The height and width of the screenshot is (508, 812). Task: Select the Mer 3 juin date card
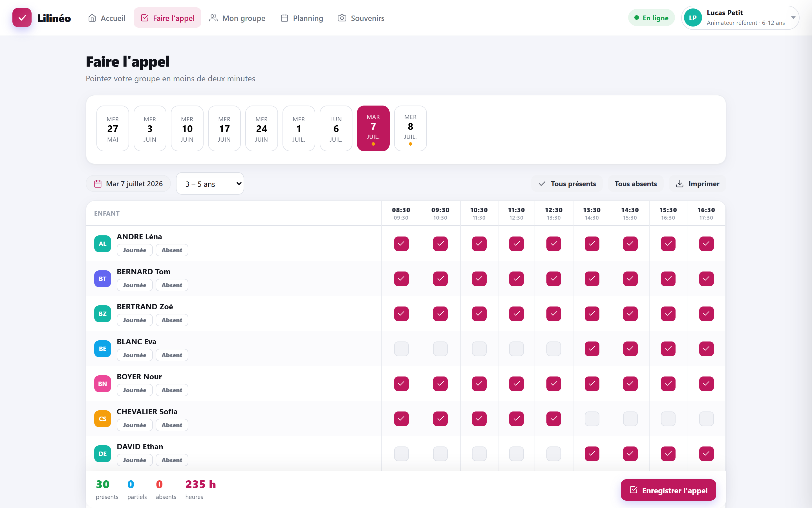[150, 129]
